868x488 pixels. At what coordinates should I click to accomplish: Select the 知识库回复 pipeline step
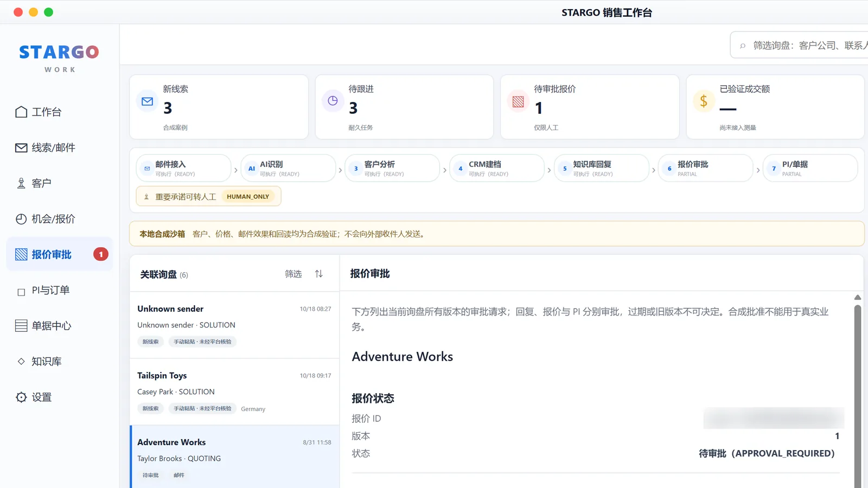click(x=601, y=168)
